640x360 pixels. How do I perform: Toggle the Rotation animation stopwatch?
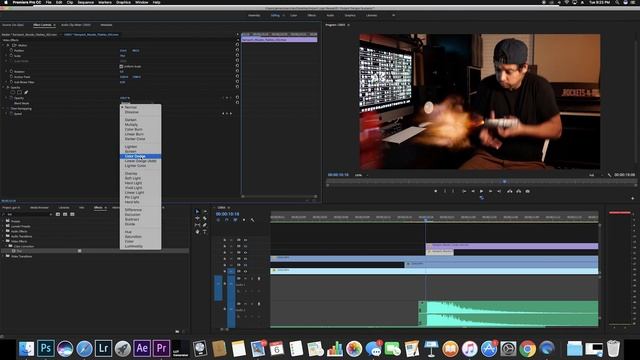click(11, 71)
